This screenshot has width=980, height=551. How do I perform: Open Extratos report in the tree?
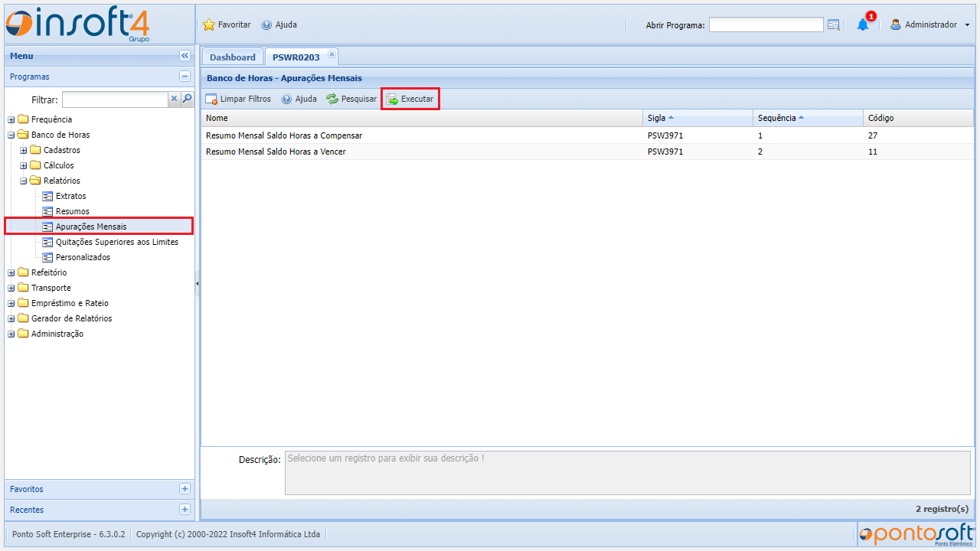point(70,196)
